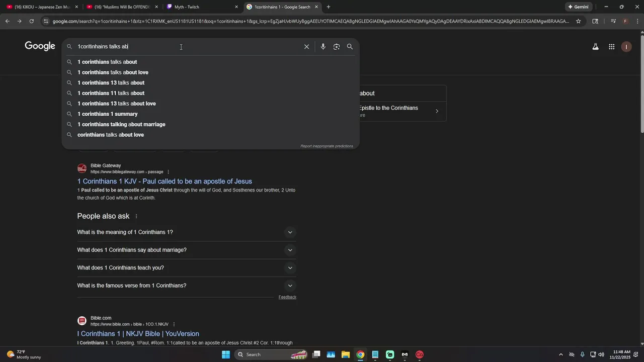Close the Myth - Twitch tab

click(236, 7)
